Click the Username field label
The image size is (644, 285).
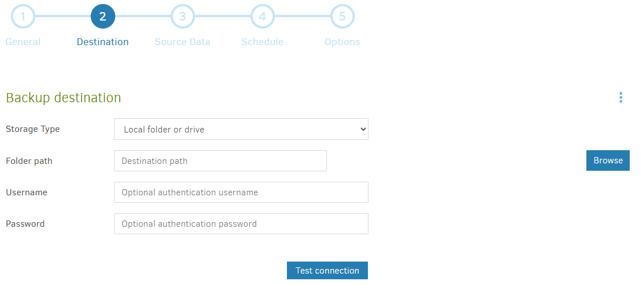tap(26, 192)
